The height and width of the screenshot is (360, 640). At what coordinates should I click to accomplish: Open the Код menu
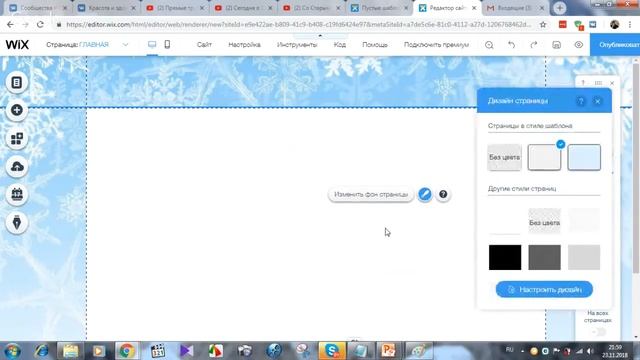(340, 45)
